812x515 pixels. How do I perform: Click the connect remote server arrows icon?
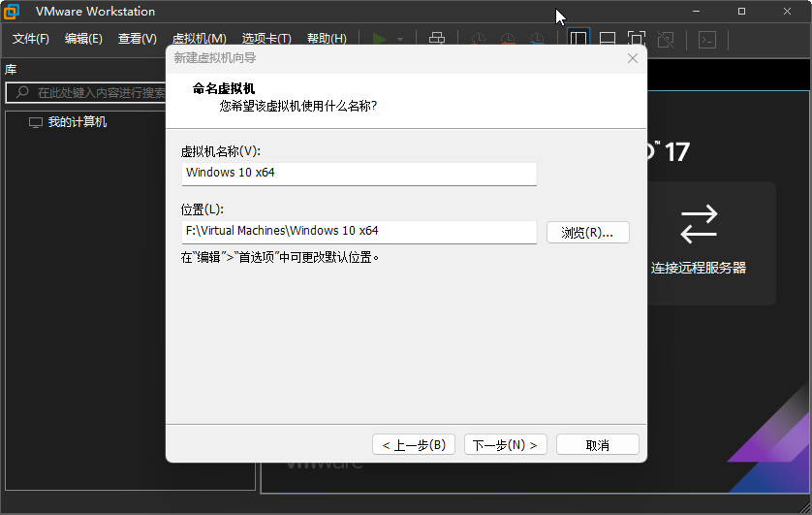(x=699, y=224)
